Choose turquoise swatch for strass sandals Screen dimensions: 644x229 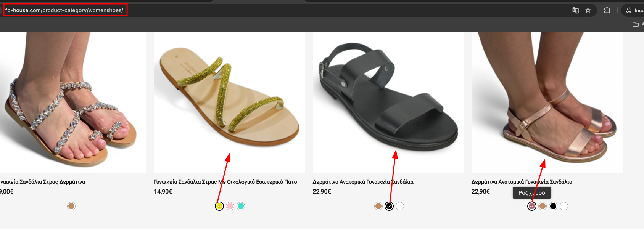click(x=241, y=206)
